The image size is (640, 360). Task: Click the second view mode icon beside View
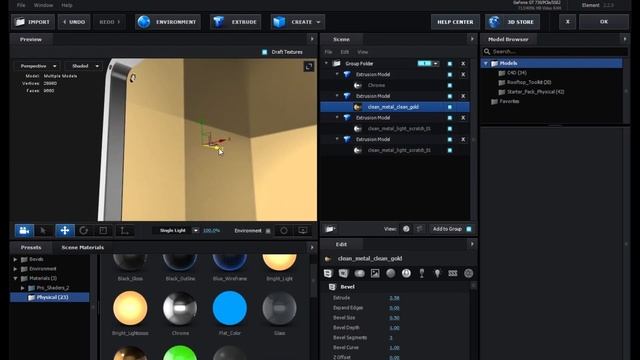click(x=420, y=229)
